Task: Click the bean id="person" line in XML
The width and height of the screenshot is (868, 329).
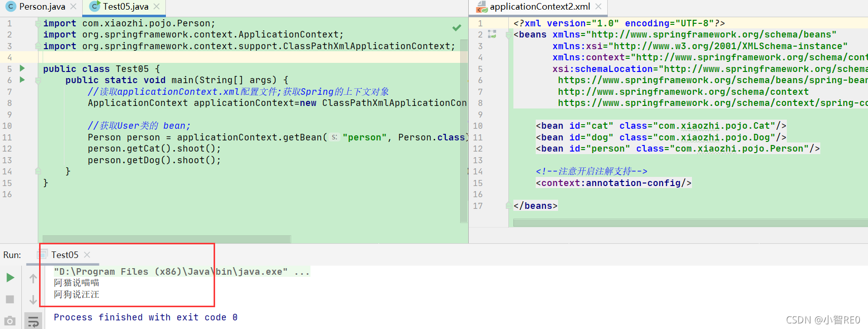Action: point(678,149)
